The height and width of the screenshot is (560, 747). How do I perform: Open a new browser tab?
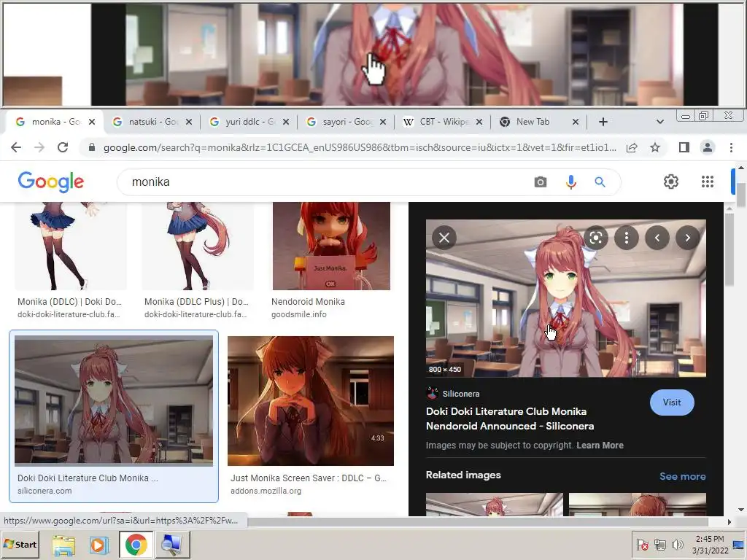603,122
